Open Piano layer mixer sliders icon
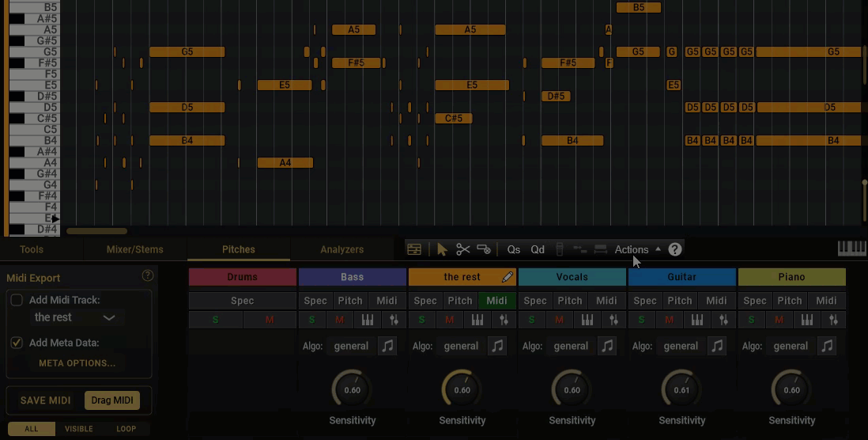 click(x=833, y=320)
